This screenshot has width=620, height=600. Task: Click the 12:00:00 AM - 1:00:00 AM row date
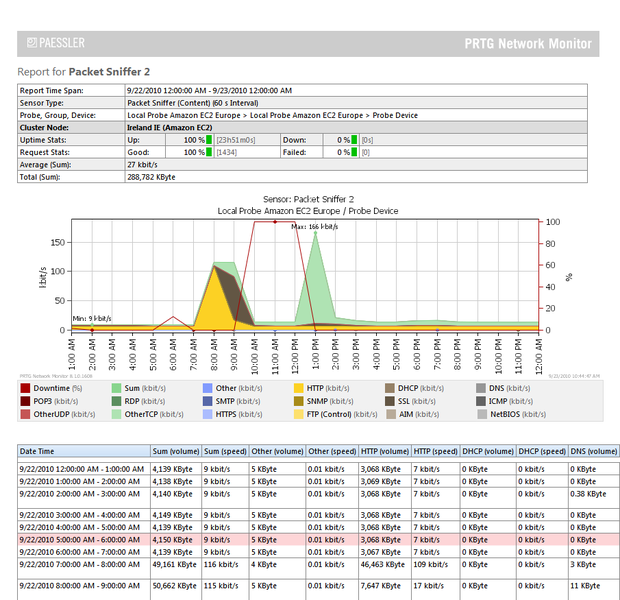click(x=81, y=469)
